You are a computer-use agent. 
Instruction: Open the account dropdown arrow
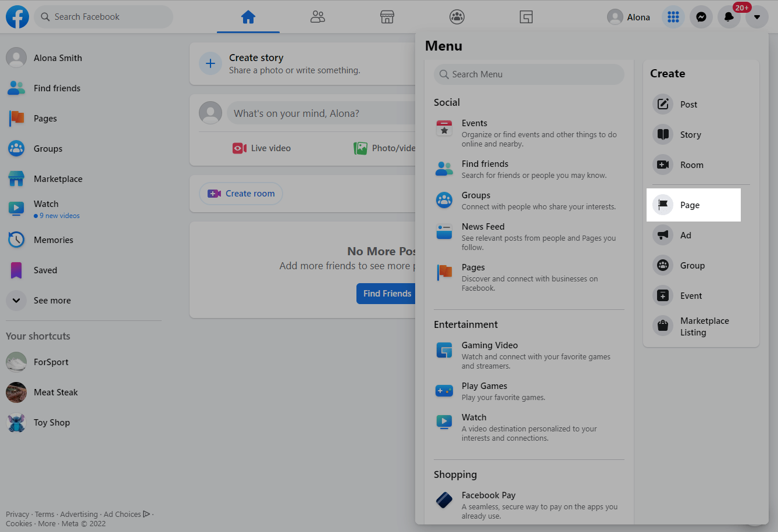(756, 17)
